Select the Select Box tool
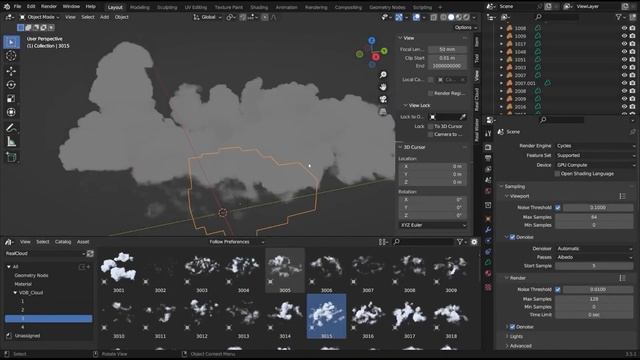The width and height of the screenshot is (640, 360). (11, 42)
